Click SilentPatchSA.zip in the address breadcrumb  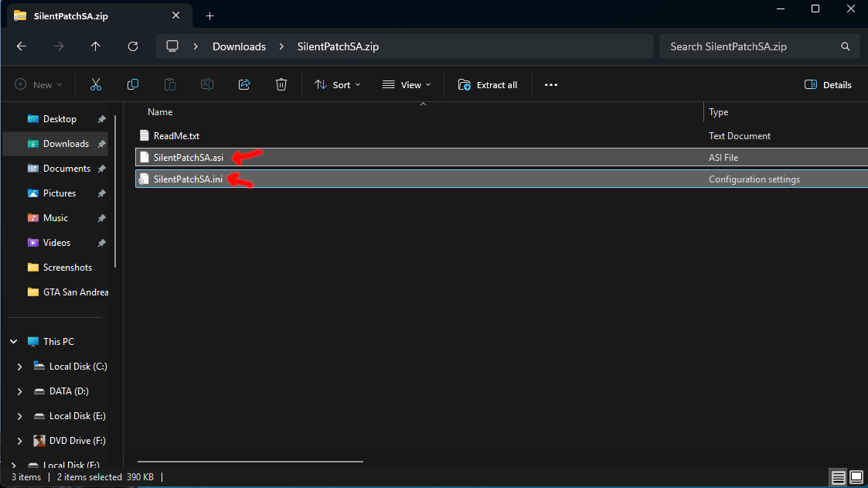338,46
